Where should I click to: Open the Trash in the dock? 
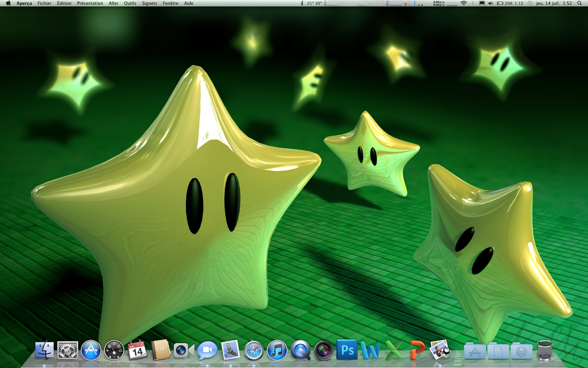(545, 350)
